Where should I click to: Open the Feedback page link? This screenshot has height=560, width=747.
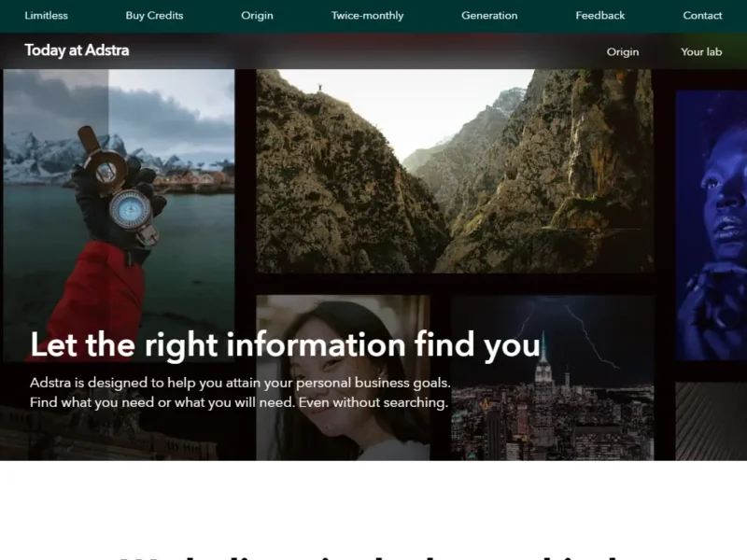599,15
